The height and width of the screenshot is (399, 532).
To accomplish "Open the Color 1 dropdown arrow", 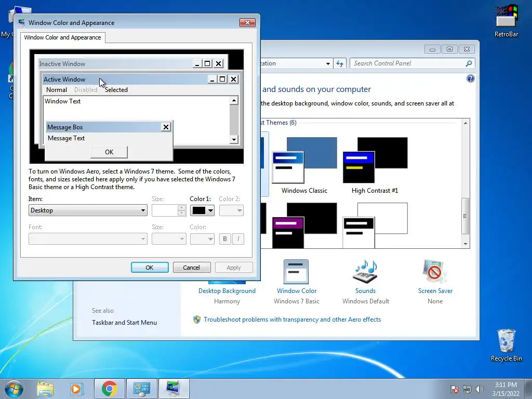I will click(210, 211).
